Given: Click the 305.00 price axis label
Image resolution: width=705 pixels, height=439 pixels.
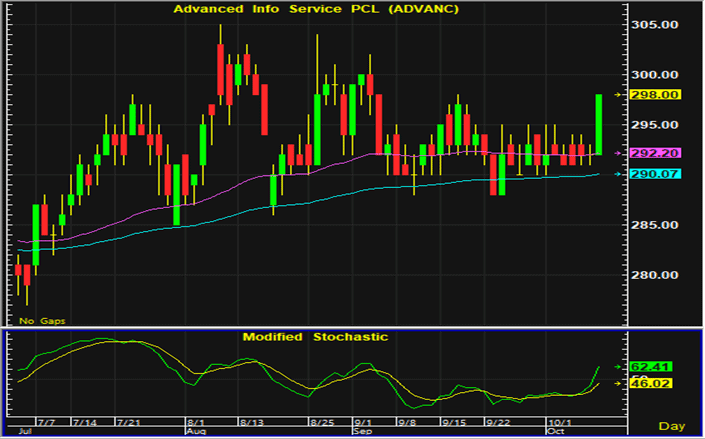Looking at the screenshot, I should click(x=658, y=25).
